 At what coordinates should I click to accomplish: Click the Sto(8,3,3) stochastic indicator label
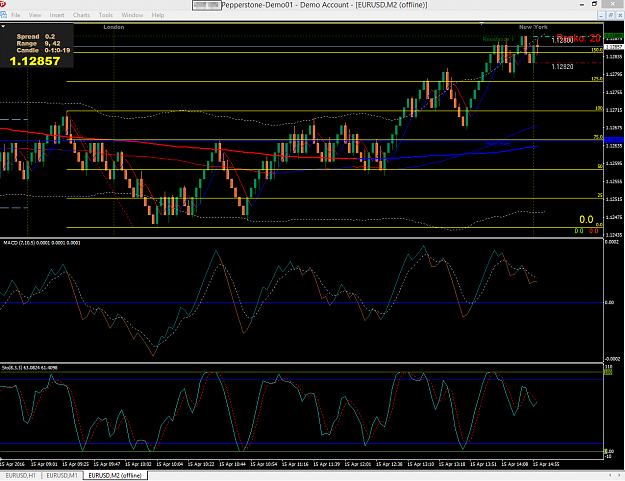[30, 368]
